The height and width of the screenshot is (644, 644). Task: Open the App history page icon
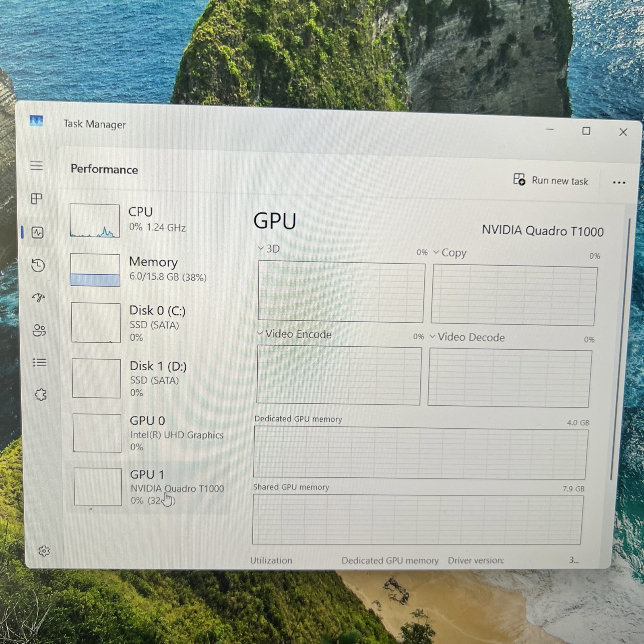(x=38, y=265)
